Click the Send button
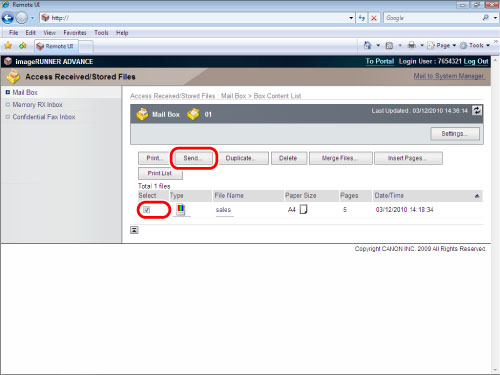The height and width of the screenshot is (375, 500). pyautogui.click(x=193, y=158)
